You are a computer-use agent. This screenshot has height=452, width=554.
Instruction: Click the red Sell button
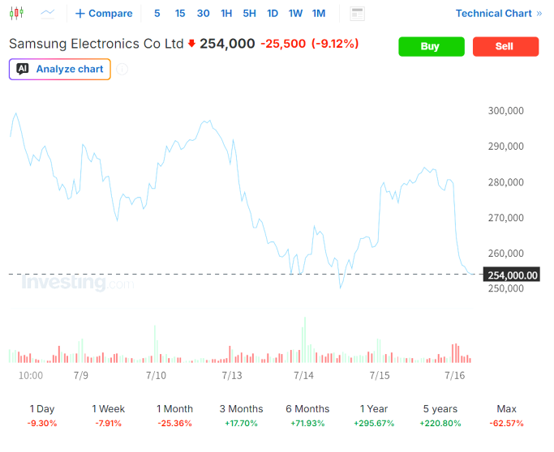(x=506, y=46)
